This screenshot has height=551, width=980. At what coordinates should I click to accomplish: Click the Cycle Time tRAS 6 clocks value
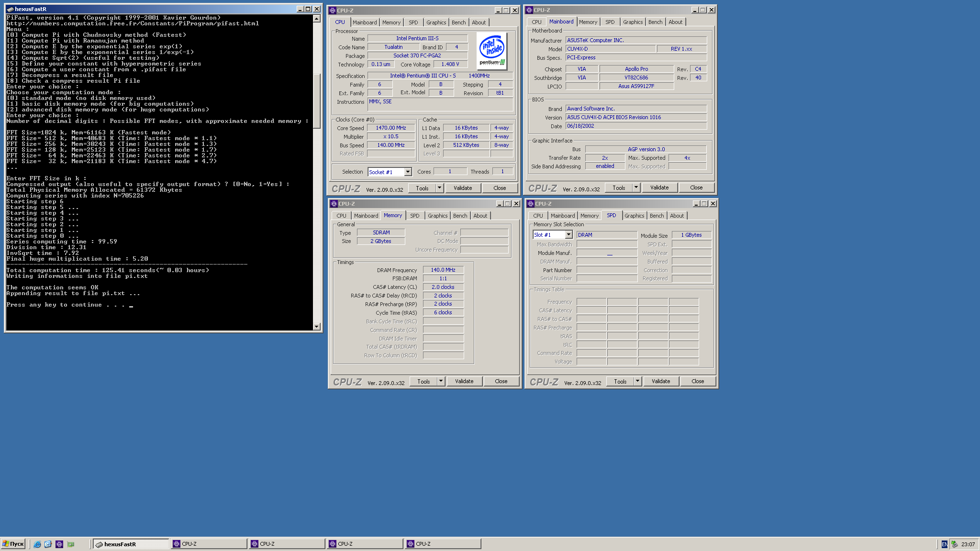click(443, 312)
